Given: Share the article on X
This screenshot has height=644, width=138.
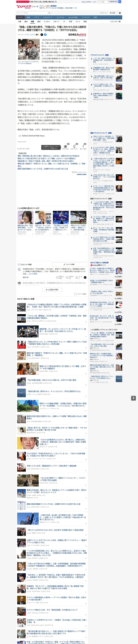Looking at the screenshot, I should 42,35.
